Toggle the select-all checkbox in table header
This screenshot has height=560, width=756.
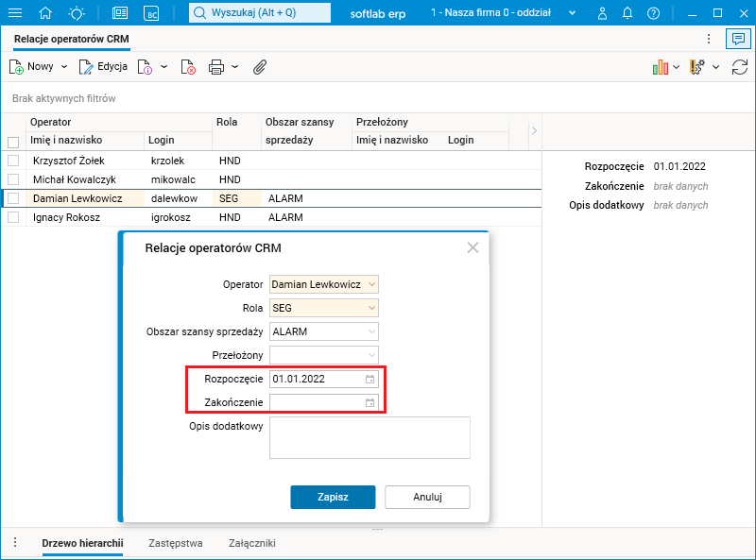pos(13,142)
